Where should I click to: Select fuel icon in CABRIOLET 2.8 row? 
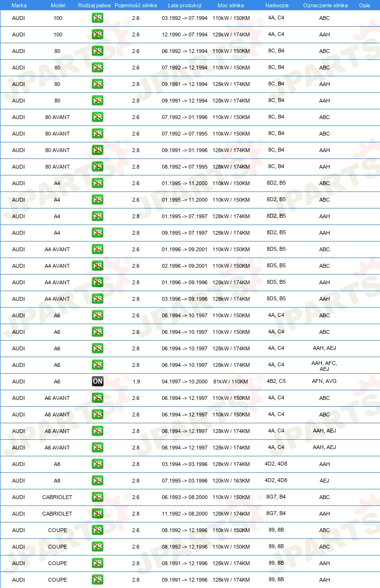[98, 514]
